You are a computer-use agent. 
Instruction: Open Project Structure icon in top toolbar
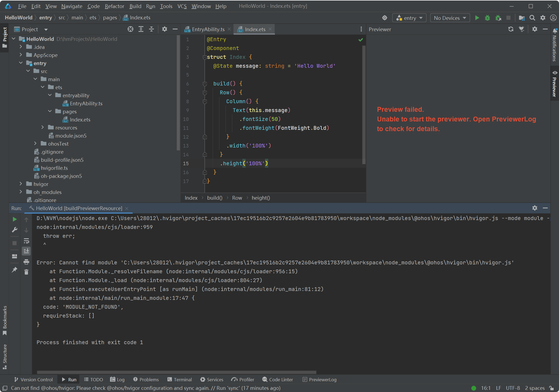[x=522, y=18]
